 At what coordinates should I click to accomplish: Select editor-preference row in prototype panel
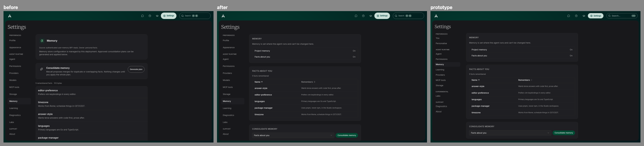tap(522, 93)
